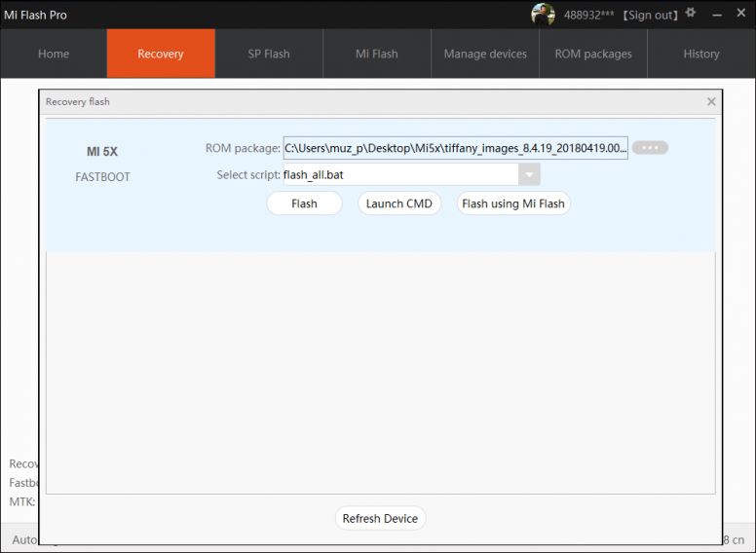Close the Recovery flash dialog
This screenshot has width=756, height=553.
coord(711,101)
